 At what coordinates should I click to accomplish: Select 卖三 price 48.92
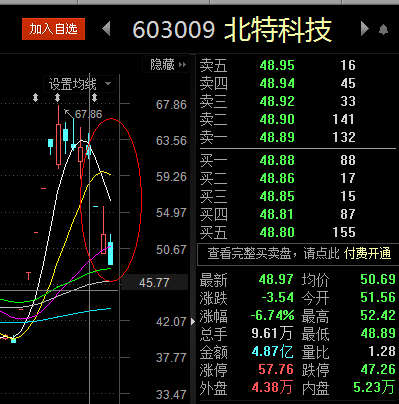pyautogui.click(x=277, y=101)
